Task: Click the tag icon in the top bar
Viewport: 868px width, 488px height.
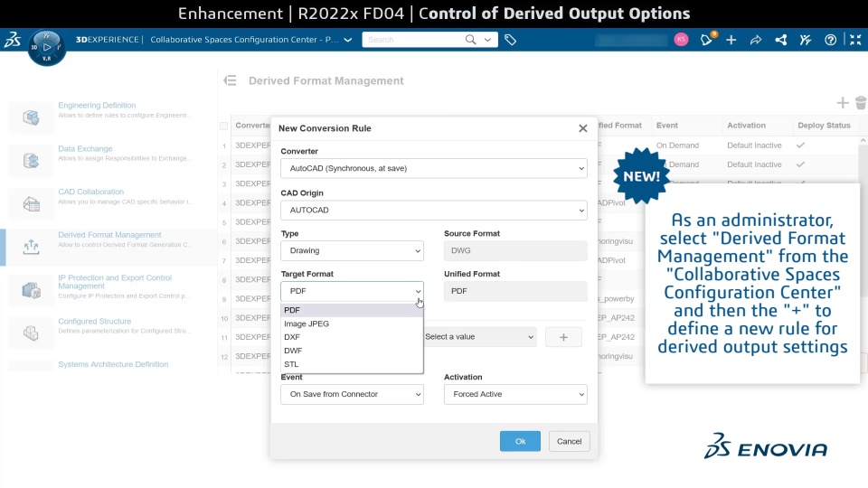Action: [x=510, y=40]
